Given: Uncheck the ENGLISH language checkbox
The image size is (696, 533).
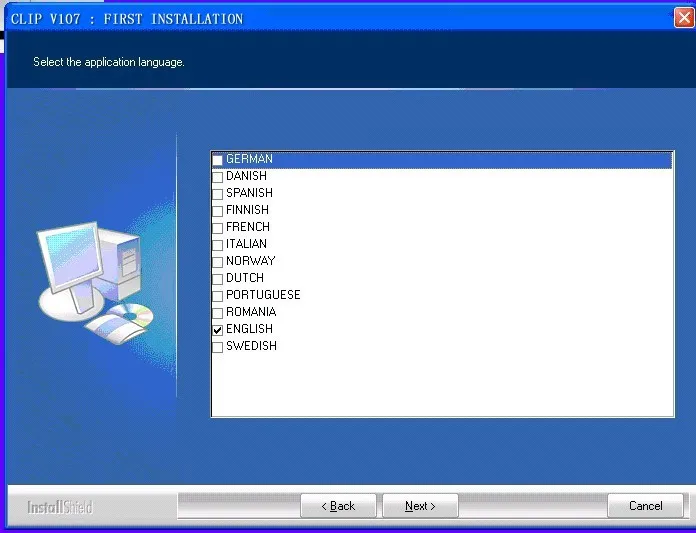Looking at the screenshot, I should point(218,330).
